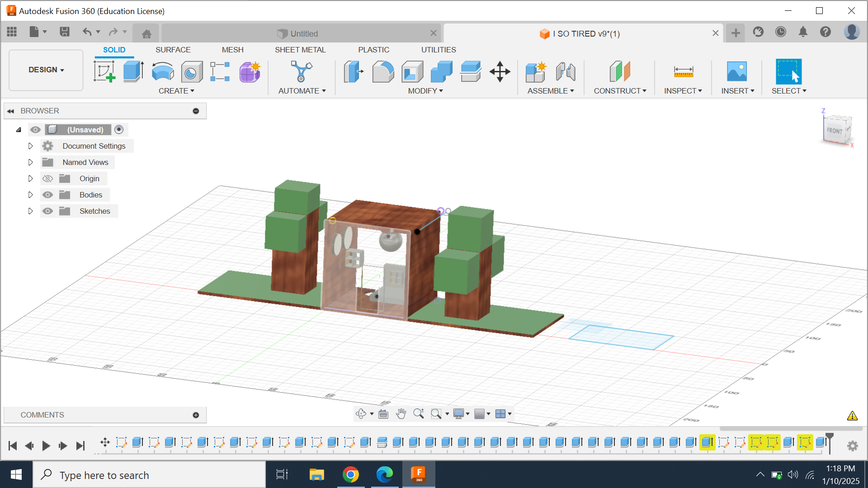Open Google Chrome from the taskbar
868x488 pixels.
click(x=350, y=474)
